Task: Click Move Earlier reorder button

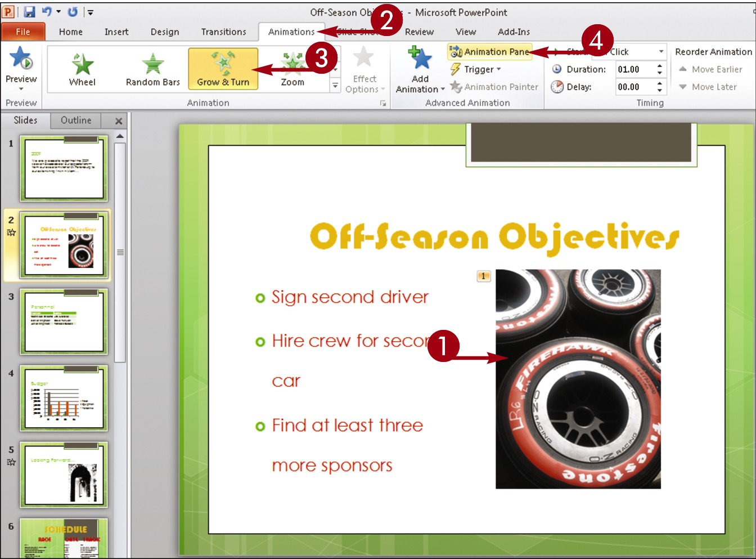Action: pos(711,69)
